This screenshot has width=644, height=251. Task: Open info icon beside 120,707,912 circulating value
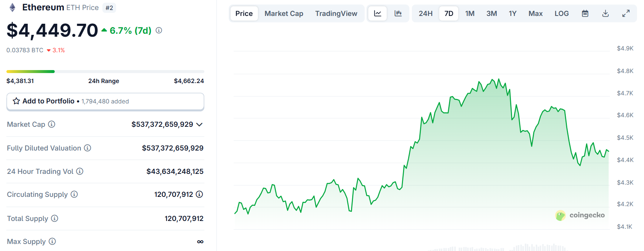199,194
